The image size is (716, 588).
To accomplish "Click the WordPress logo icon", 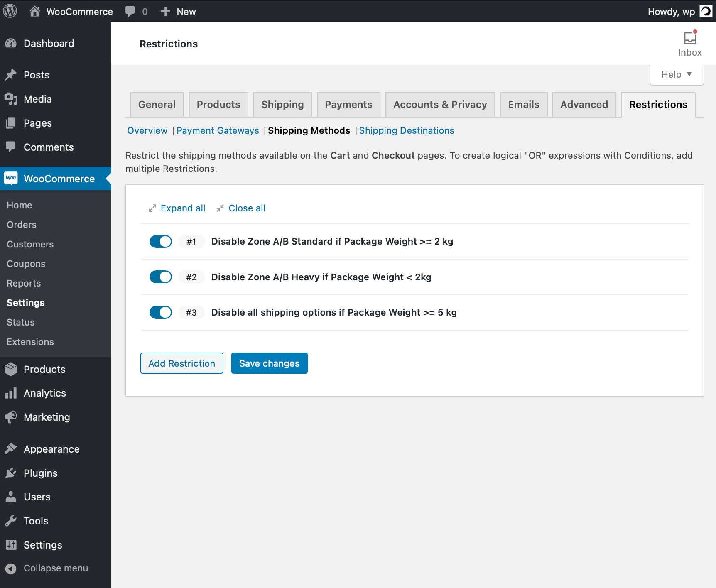I will coord(10,11).
